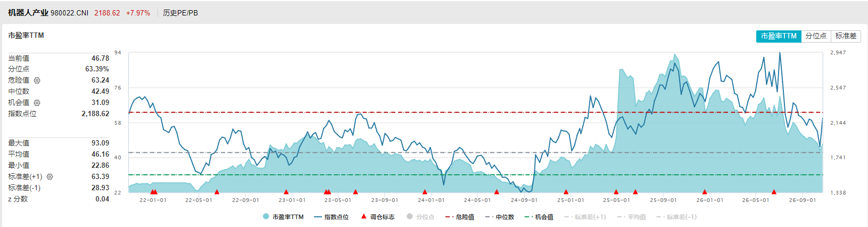This screenshot has height=227, width=868.
Task: Toggle the 机会值 green legend line
Action: (x=539, y=217)
